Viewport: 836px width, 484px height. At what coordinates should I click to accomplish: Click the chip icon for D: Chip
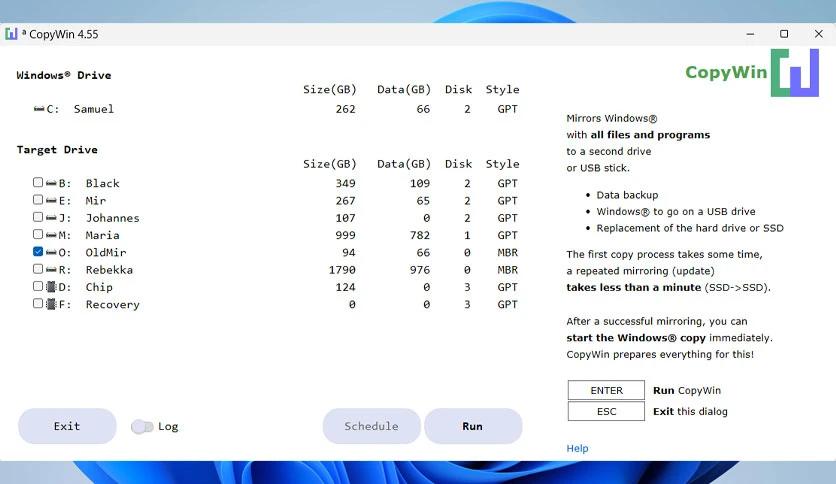pos(51,287)
